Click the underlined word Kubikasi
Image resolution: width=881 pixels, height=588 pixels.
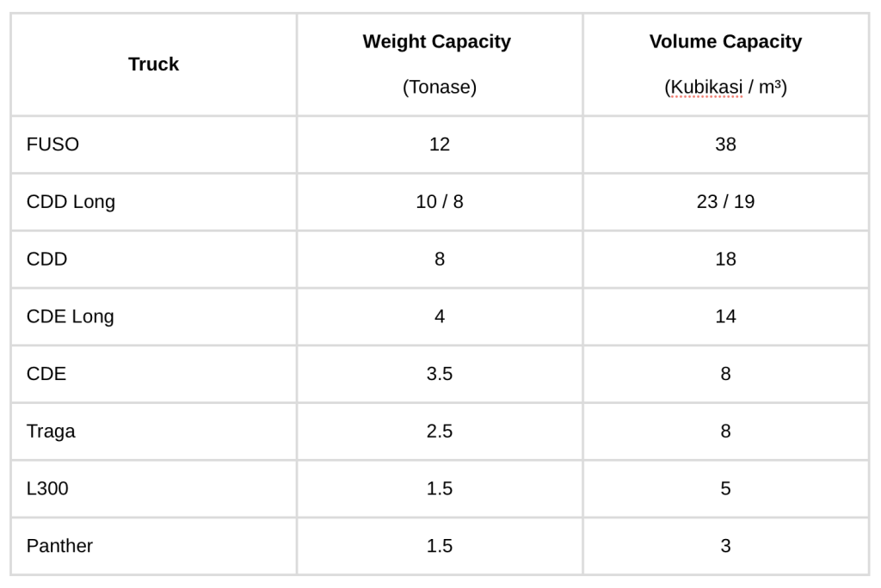[705, 88]
